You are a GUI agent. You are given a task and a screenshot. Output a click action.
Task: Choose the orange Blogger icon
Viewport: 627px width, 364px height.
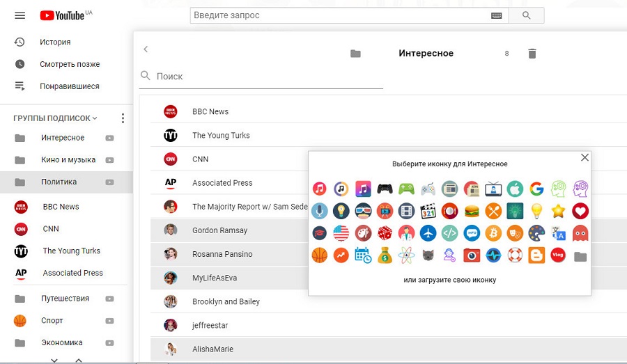click(x=536, y=255)
